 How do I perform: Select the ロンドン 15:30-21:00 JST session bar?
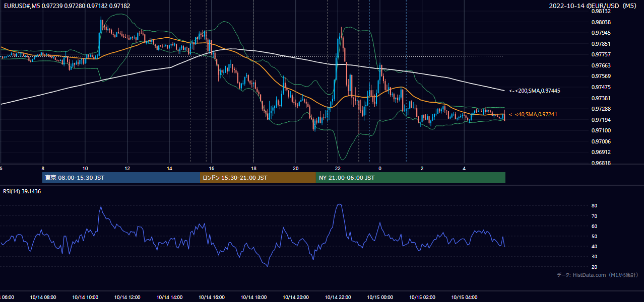258,178
